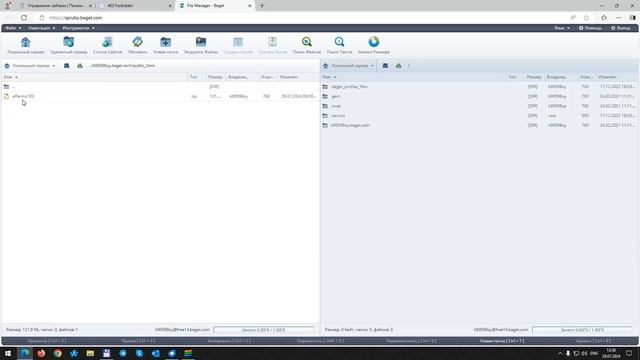The width and height of the screenshot is (640, 360).
Task: Open a new browser tab with plus
Action: [x=262, y=6]
